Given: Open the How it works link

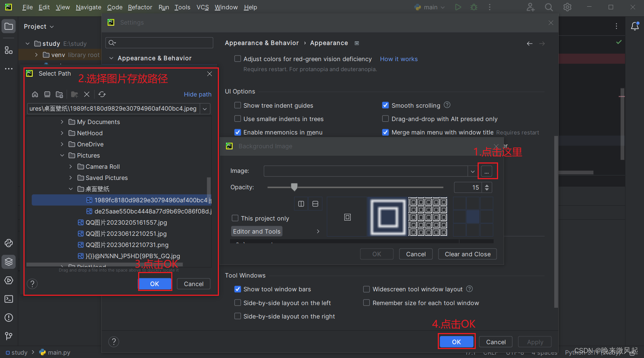Looking at the screenshot, I should pos(399,59).
